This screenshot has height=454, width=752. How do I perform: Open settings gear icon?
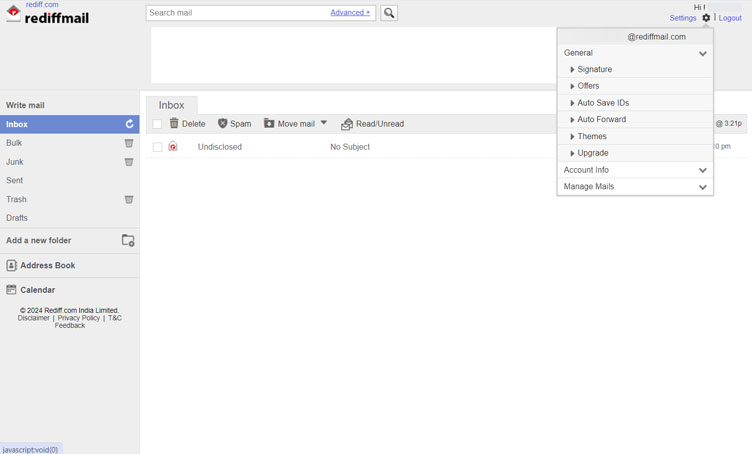[706, 18]
